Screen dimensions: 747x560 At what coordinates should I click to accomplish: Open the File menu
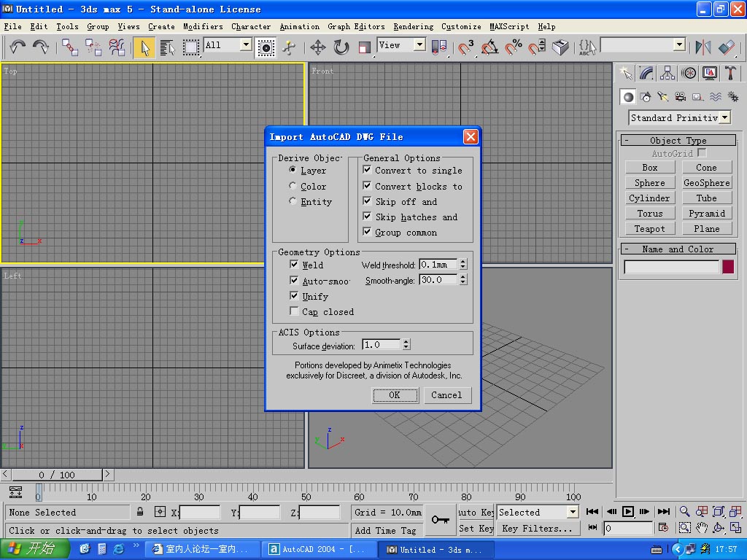coord(13,27)
